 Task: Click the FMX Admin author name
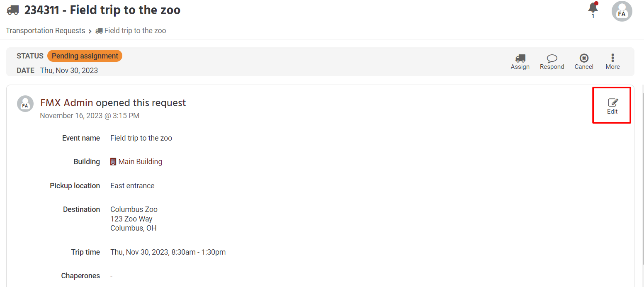(67, 103)
